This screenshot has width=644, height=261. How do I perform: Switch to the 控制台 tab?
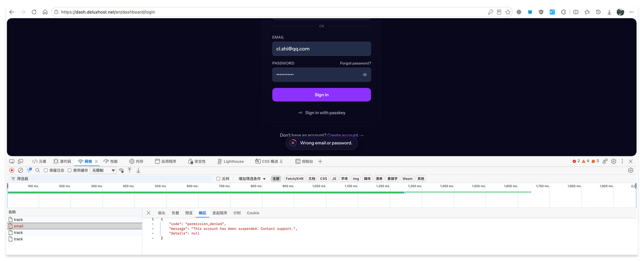coord(304,161)
